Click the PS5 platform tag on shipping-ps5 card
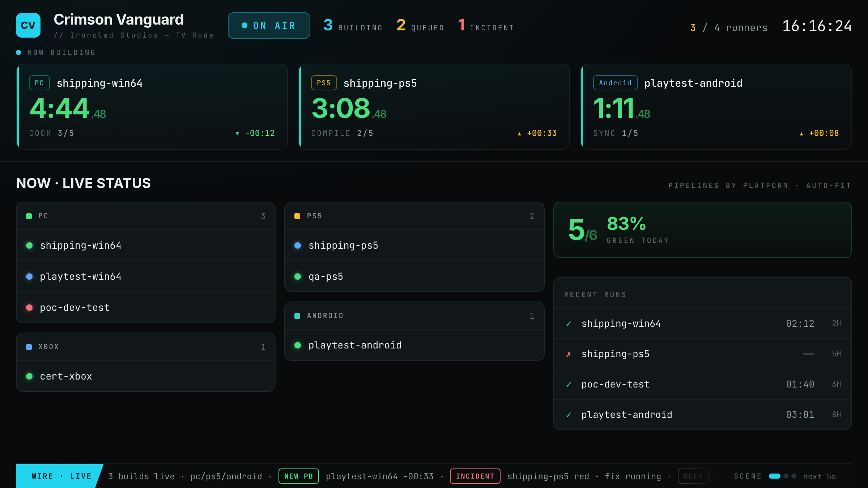The height and width of the screenshot is (488, 868). click(x=324, y=83)
